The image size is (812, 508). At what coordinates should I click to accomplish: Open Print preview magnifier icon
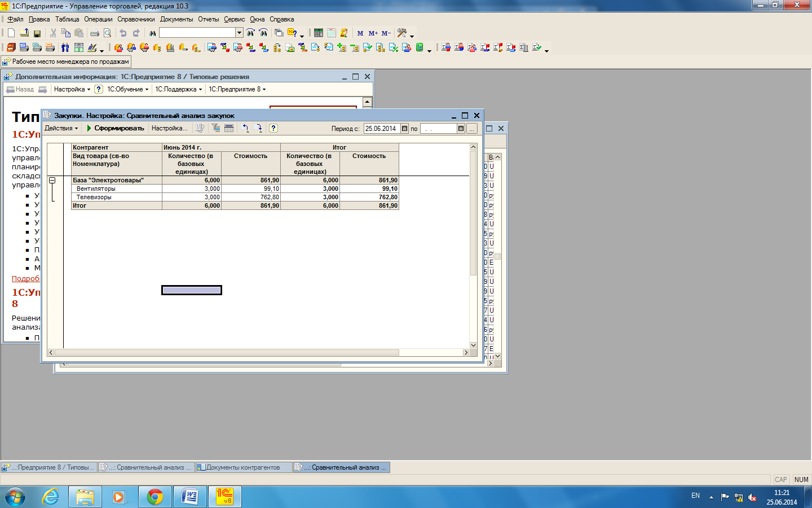(x=107, y=33)
